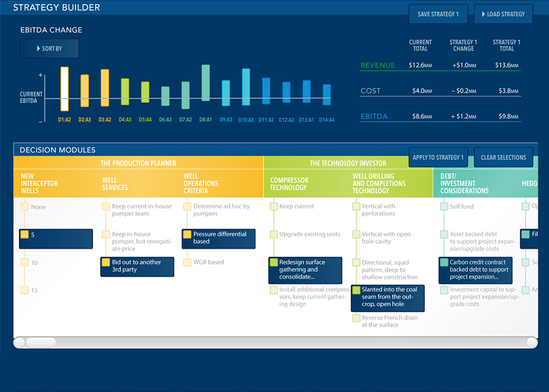Check the 10 interceptor wells option
This screenshot has height=392, width=549.
(25, 262)
